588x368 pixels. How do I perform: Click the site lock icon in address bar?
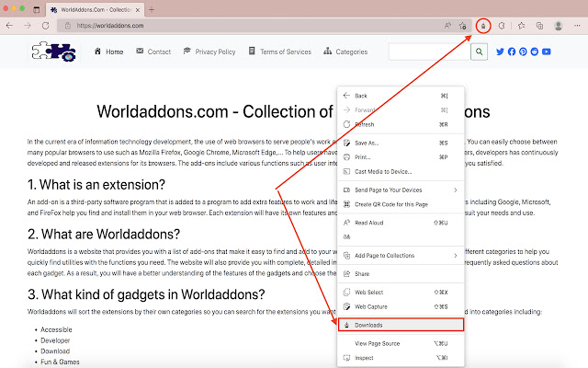coord(67,26)
